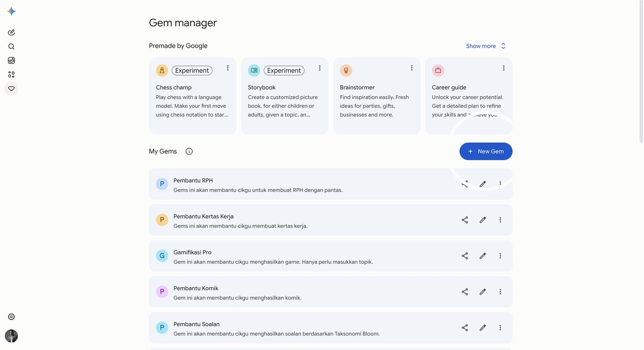
Task: Open the Storybook premade gem
Action: pos(284,96)
